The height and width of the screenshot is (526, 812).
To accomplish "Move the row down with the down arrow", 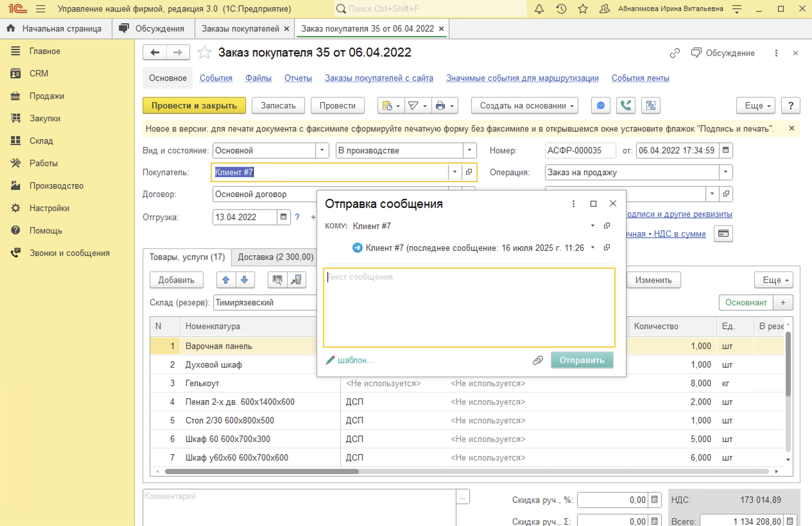I will tap(245, 280).
